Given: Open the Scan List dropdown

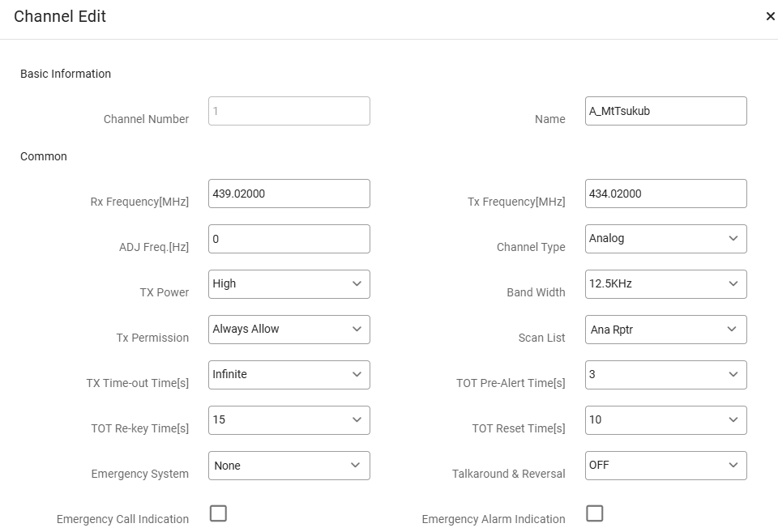Looking at the screenshot, I should click(665, 330).
